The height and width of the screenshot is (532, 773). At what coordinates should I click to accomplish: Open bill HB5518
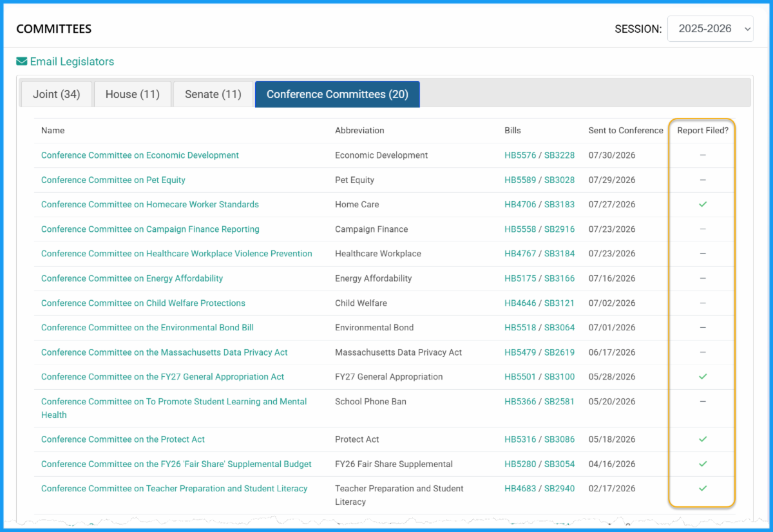point(520,327)
